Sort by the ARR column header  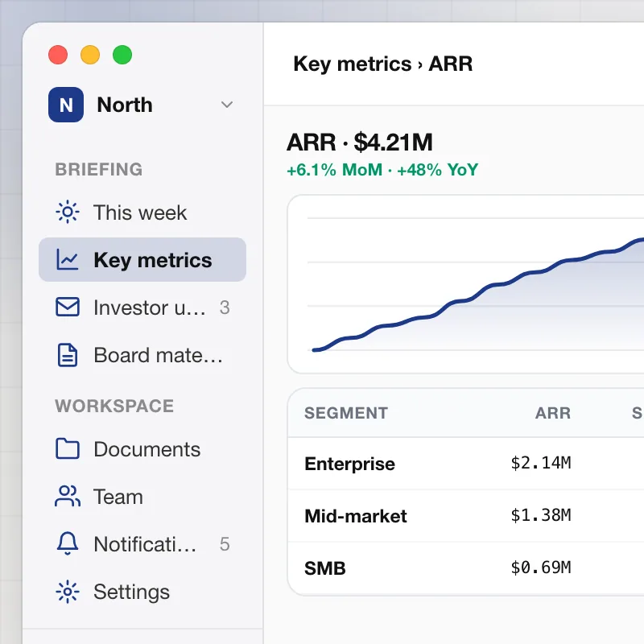553,413
